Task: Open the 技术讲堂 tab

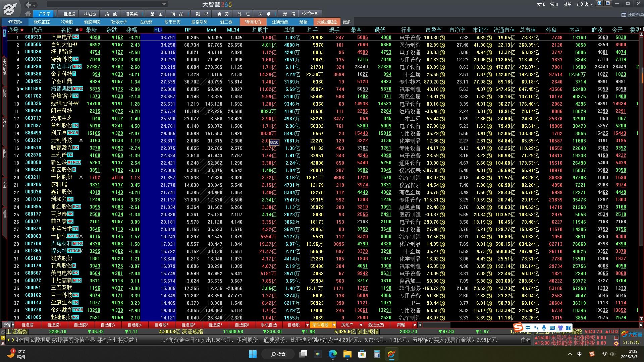Action: click(x=310, y=13)
